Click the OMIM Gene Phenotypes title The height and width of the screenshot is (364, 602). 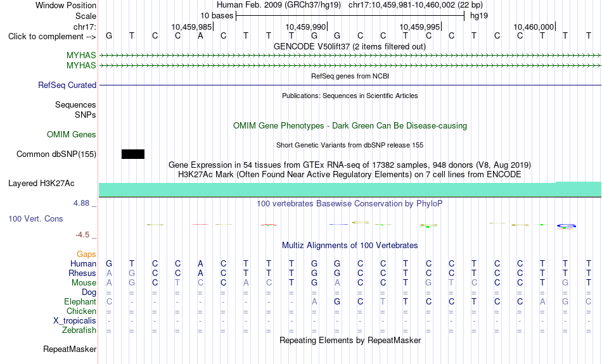350,126
